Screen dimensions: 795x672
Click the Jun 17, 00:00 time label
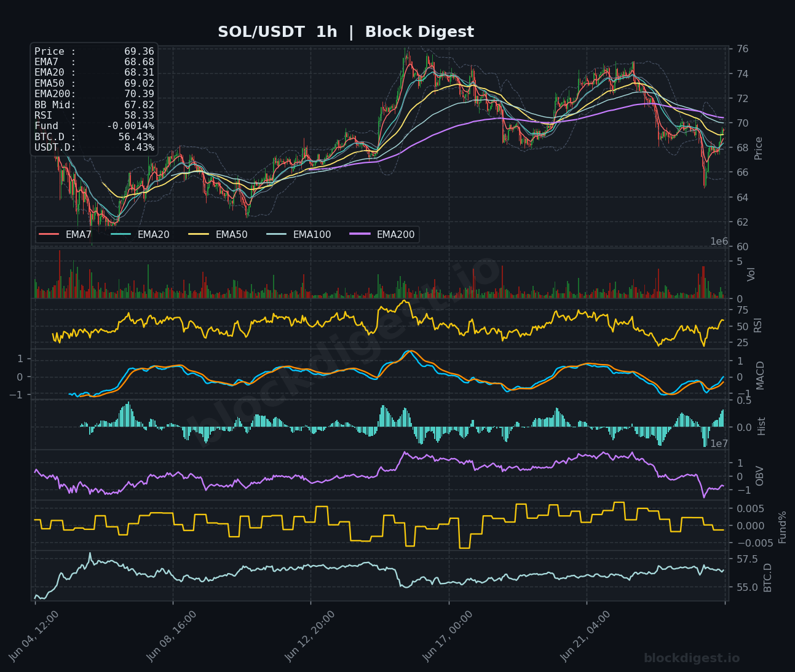[x=448, y=636]
